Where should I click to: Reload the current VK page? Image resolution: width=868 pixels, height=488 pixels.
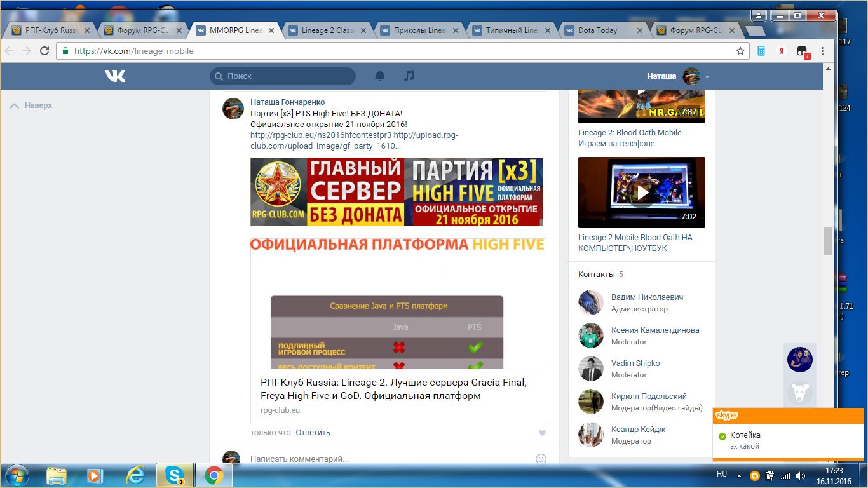click(44, 51)
